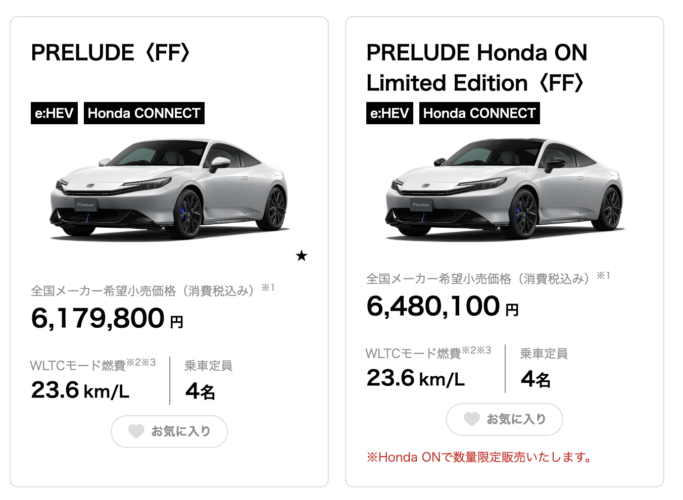
Task: Open PRELUDE Honda ON Limited Edition title
Action: coord(477,68)
